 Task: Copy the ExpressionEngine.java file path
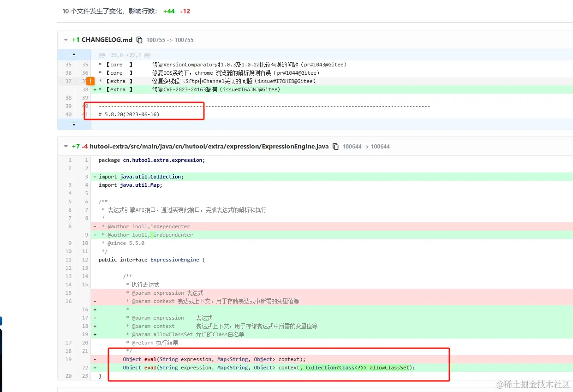[x=335, y=147]
